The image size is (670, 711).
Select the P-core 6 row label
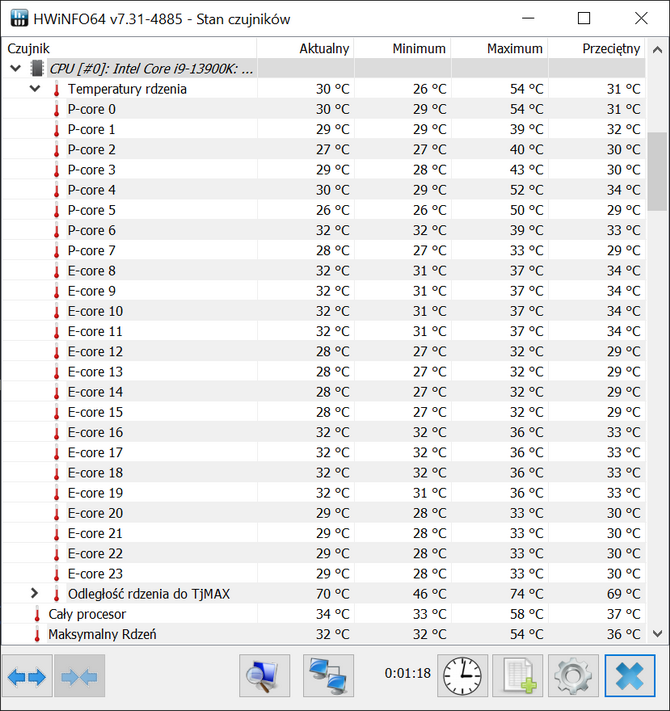[91, 230]
